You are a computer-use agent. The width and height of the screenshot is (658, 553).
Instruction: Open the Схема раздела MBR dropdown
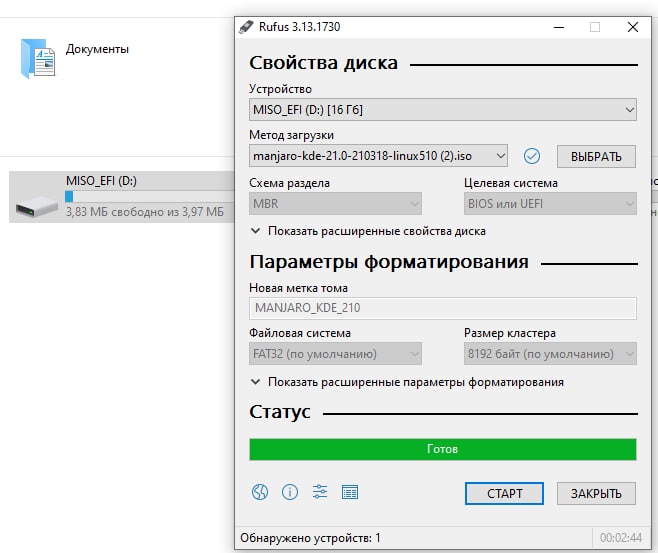(335, 203)
